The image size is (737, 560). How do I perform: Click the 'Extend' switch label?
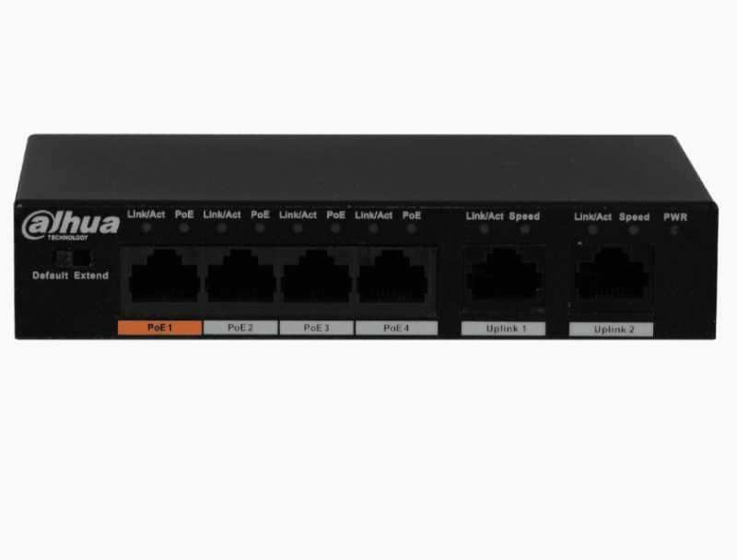tap(91, 275)
